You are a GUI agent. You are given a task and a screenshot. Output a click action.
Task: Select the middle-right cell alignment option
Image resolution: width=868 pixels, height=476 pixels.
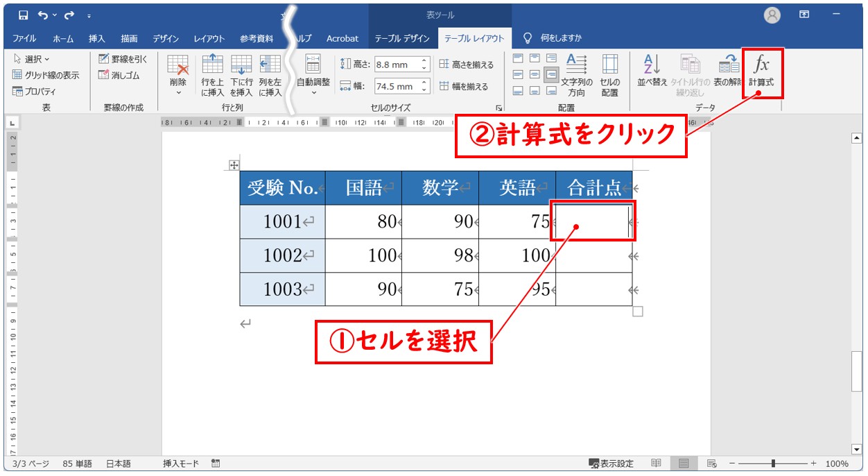[551, 74]
